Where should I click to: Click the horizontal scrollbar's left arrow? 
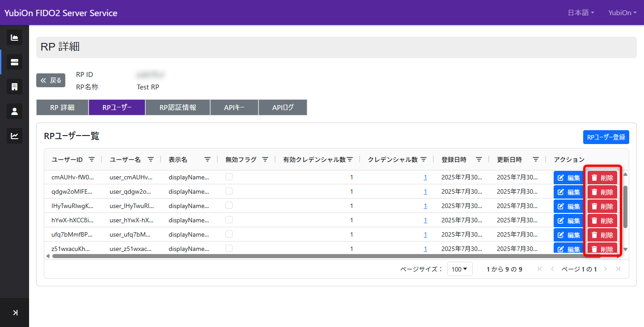tap(48, 256)
